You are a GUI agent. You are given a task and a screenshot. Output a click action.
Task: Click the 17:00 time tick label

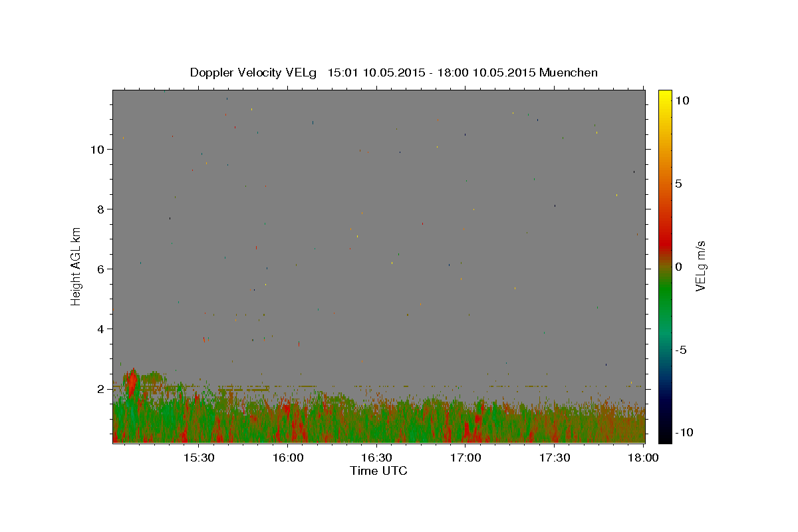pos(466,458)
